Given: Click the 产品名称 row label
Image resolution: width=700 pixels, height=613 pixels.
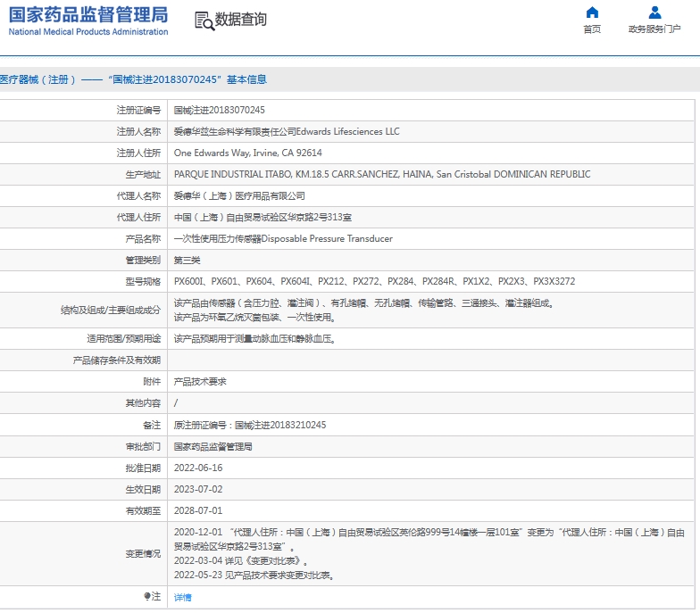Looking at the screenshot, I should tap(143, 239).
